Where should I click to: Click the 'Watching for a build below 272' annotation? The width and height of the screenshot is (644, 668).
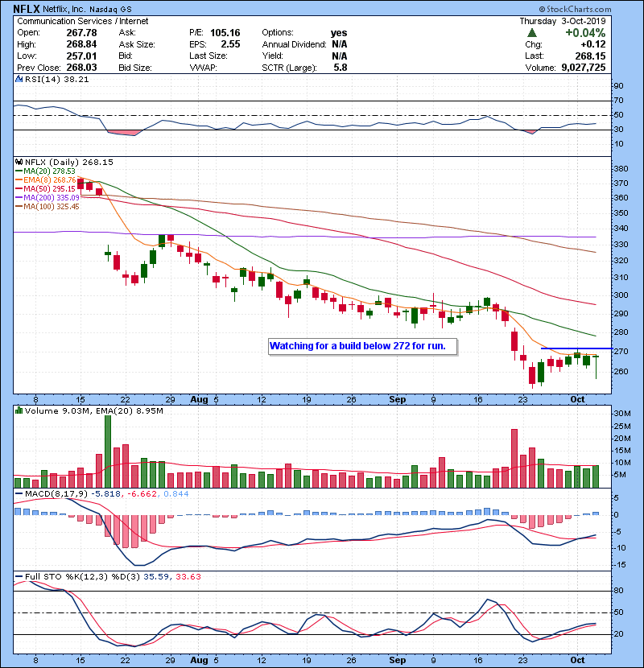tap(363, 346)
